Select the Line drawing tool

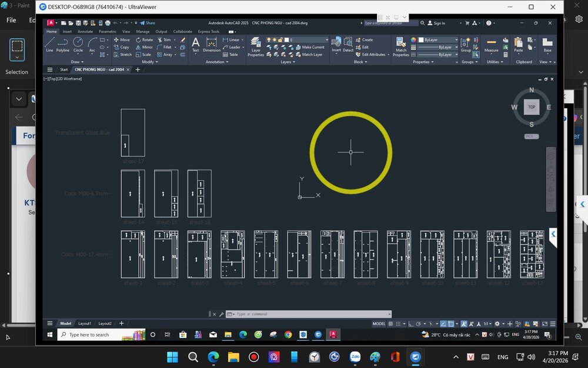tap(49, 44)
